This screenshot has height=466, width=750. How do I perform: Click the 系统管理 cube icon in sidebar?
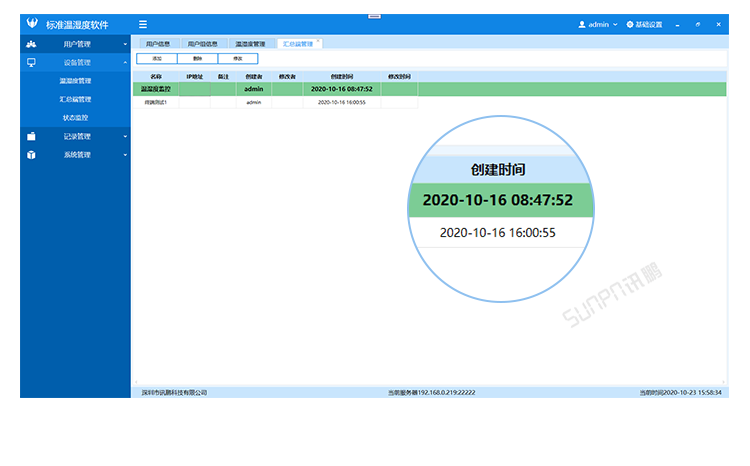31,155
